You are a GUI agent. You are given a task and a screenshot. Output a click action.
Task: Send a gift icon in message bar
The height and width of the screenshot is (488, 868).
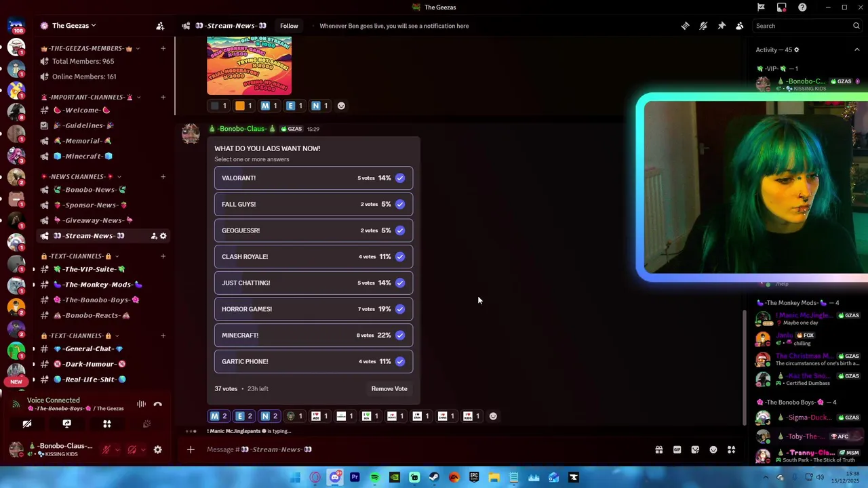(x=659, y=449)
